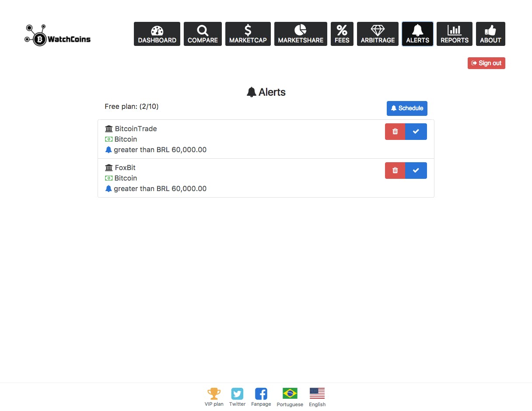Confirm the FoxBit alert with checkmark

coord(416,171)
